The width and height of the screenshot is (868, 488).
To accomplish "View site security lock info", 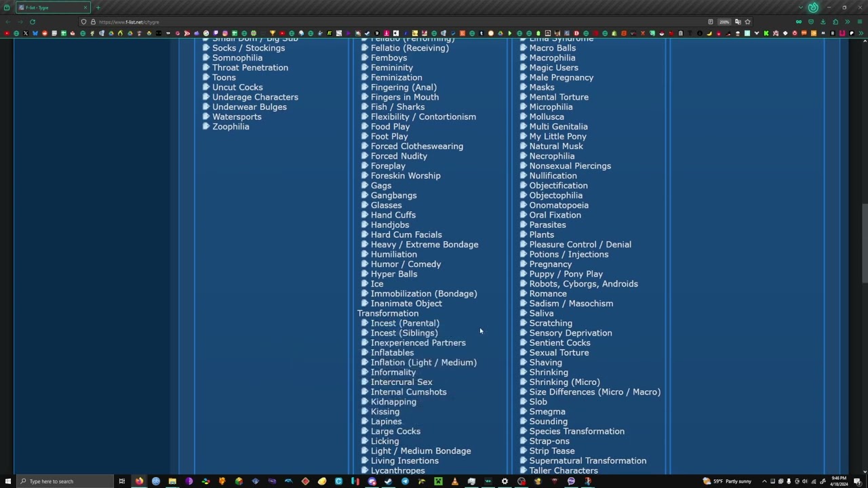I will click(93, 22).
